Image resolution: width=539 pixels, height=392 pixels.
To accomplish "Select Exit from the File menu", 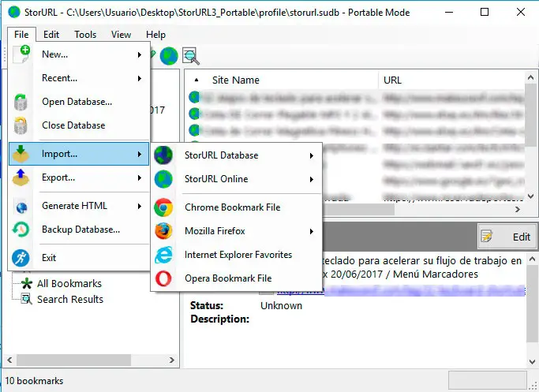I will (79, 258).
